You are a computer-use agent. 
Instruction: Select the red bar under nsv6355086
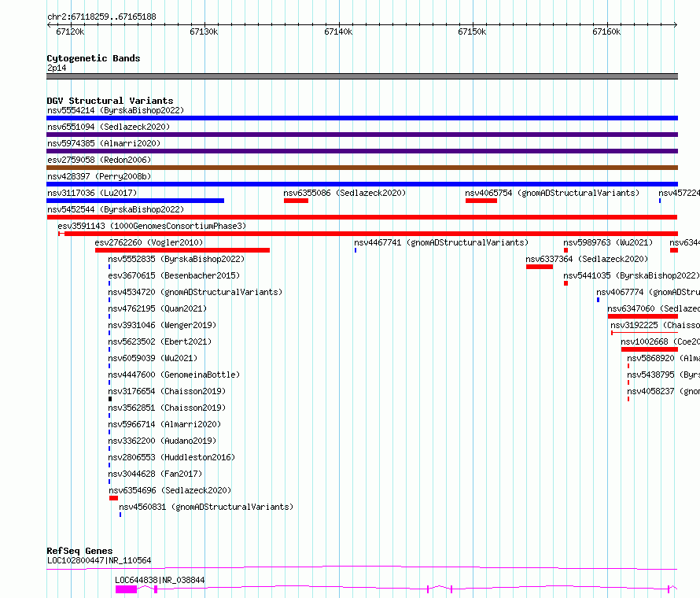[x=296, y=201]
